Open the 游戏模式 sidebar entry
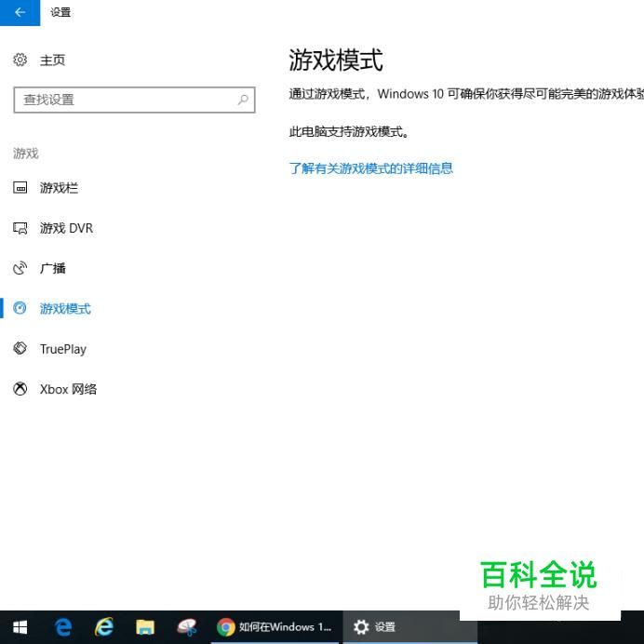The width and height of the screenshot is (644, 644). click(x=65, y=308)
